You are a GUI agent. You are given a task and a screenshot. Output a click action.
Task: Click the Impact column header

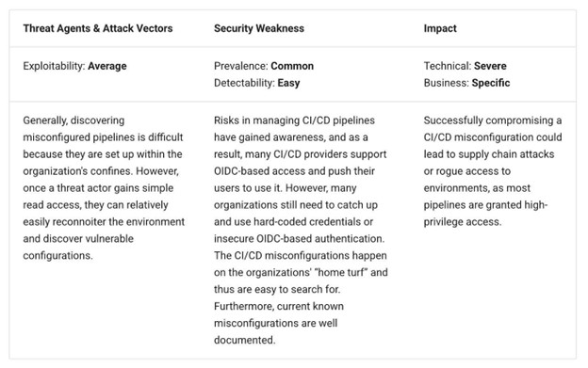pos(440,28)
